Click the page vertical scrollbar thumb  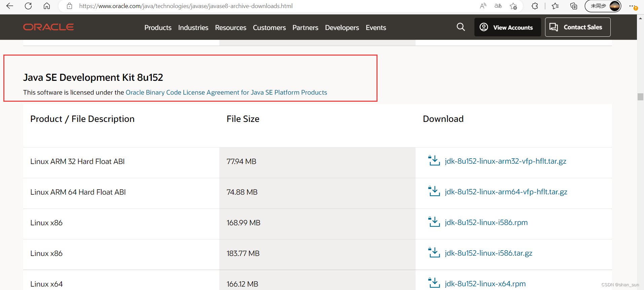pos(640,97)
